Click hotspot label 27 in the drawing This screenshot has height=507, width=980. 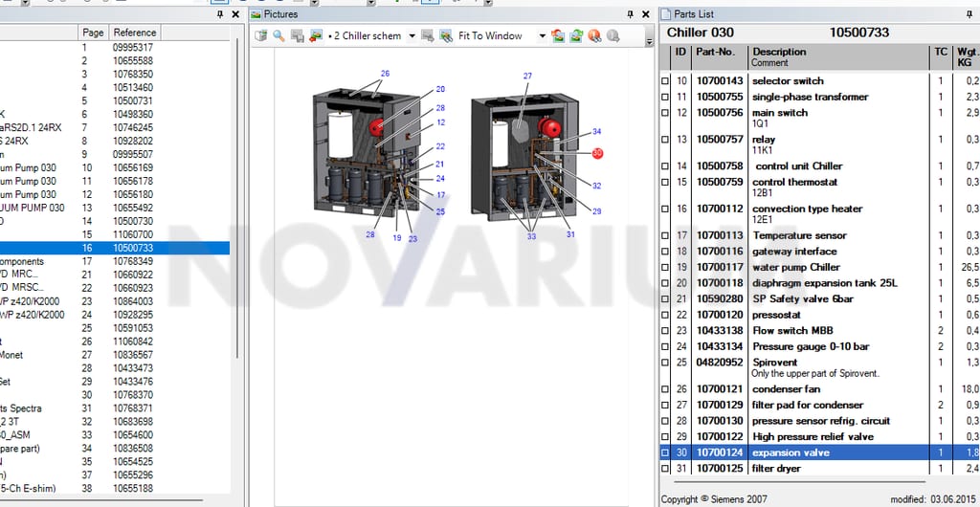tap(527, 76)
